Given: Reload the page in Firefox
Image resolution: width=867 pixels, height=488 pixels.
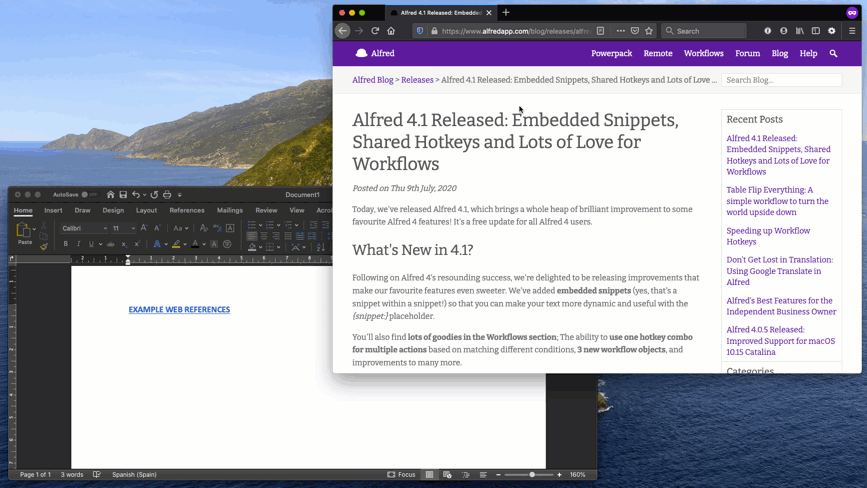Looking at the screenshot, I should 375,31.
